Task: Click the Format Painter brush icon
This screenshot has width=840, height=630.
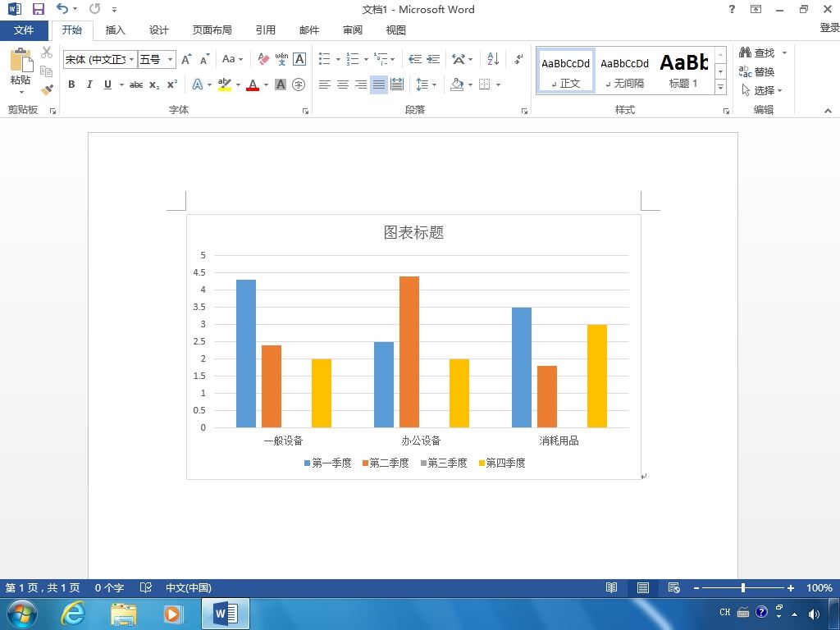Action: (47, 89)
